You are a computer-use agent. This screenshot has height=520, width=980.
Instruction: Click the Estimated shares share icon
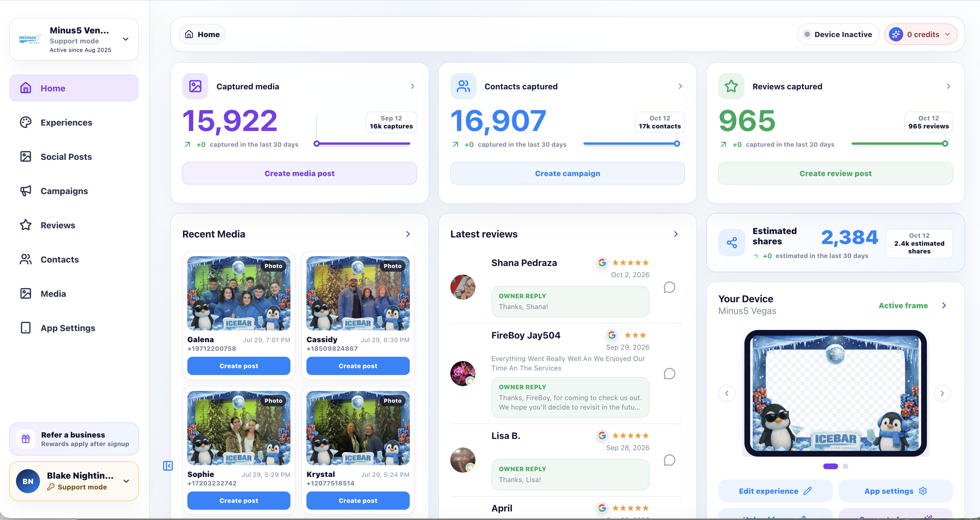point(732,243)
